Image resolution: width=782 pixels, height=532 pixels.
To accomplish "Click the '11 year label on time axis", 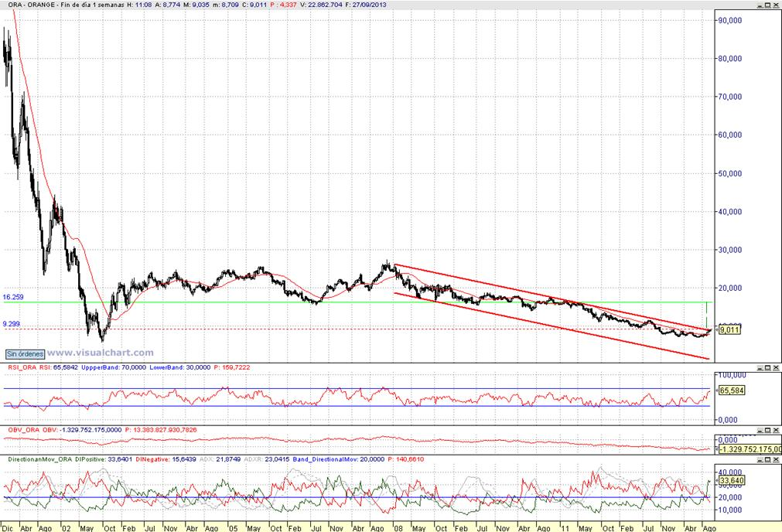I will [564, 528].
